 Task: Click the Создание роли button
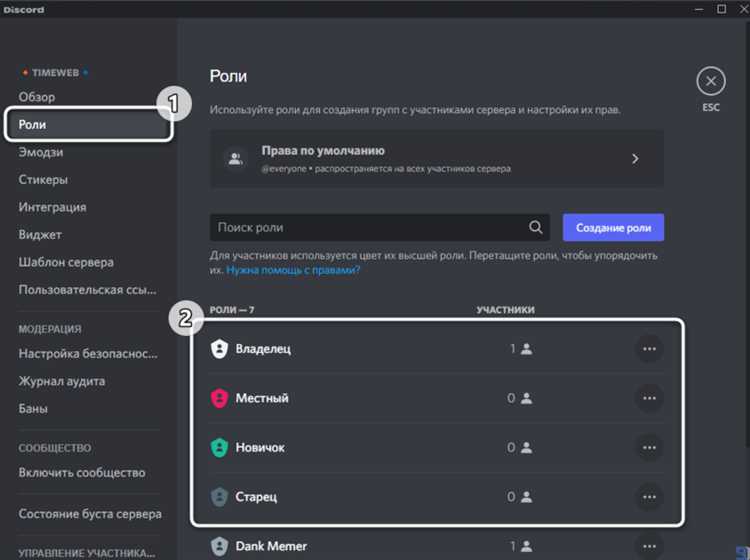(x=613, y=227)
